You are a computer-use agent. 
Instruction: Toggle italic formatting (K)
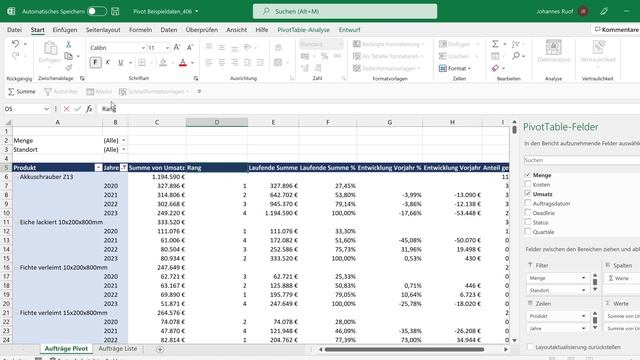pyautogui.click(x=108, y=62)
